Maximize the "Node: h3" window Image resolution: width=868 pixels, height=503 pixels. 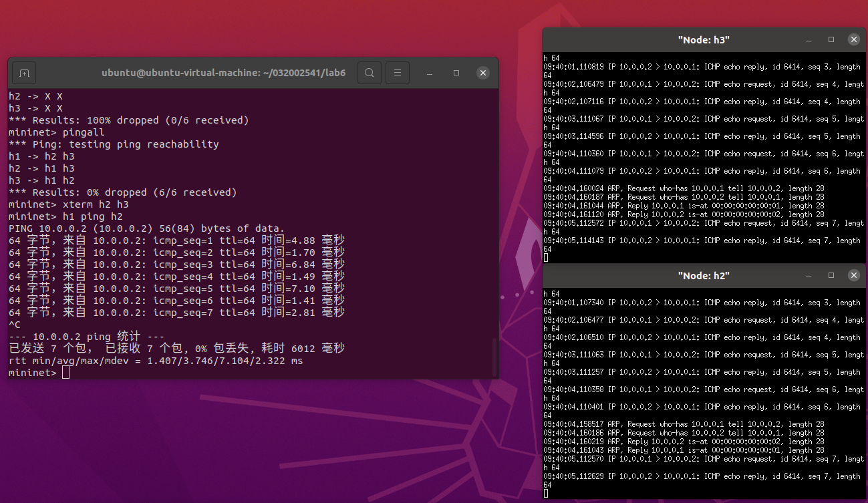831,40
